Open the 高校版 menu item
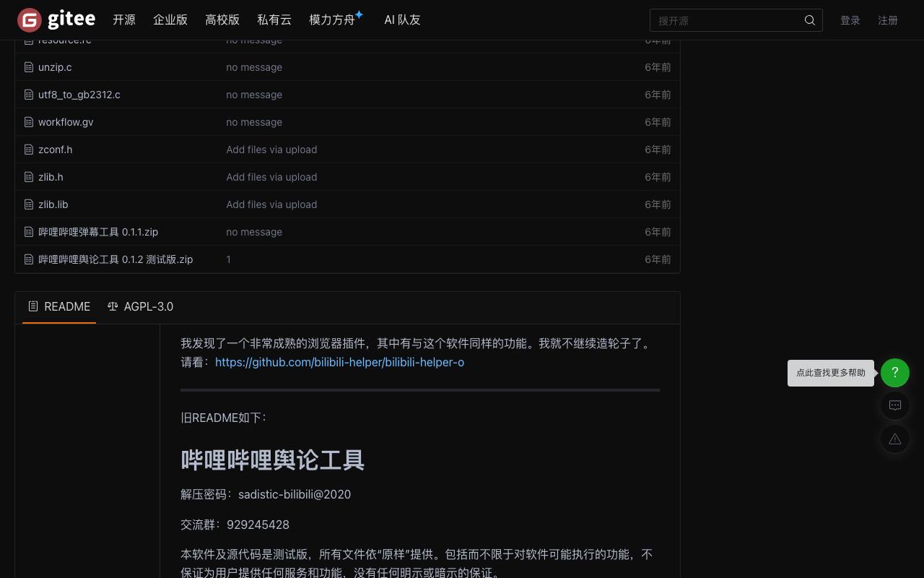 (222, 20)
